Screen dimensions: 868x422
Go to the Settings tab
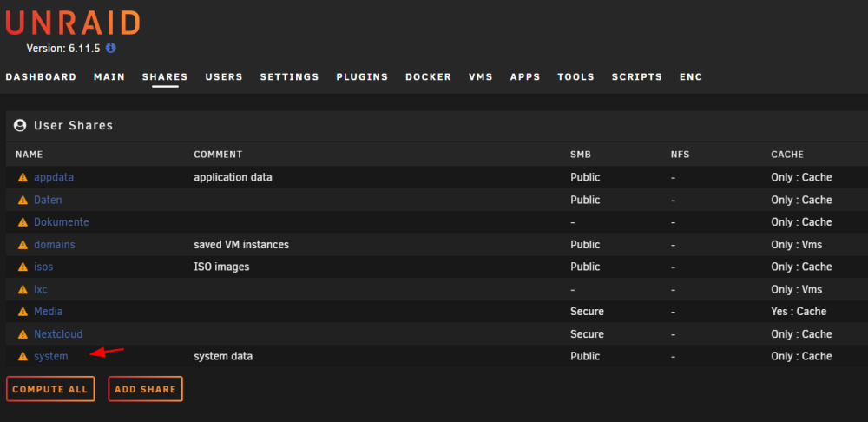290,77
